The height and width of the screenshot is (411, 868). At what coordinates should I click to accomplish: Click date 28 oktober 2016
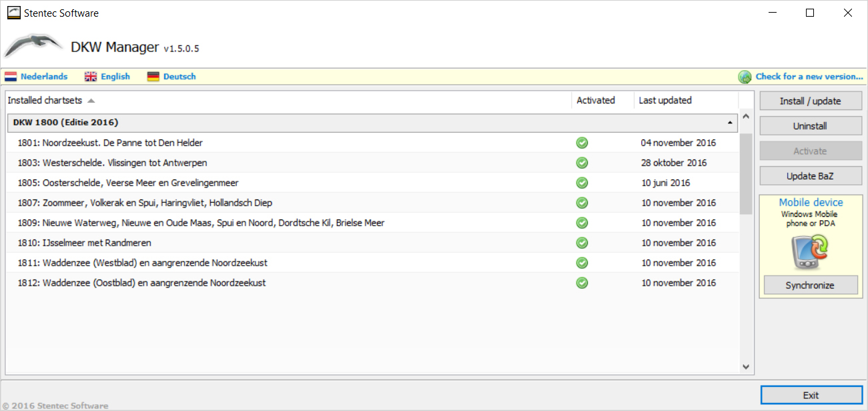[674, 163]
